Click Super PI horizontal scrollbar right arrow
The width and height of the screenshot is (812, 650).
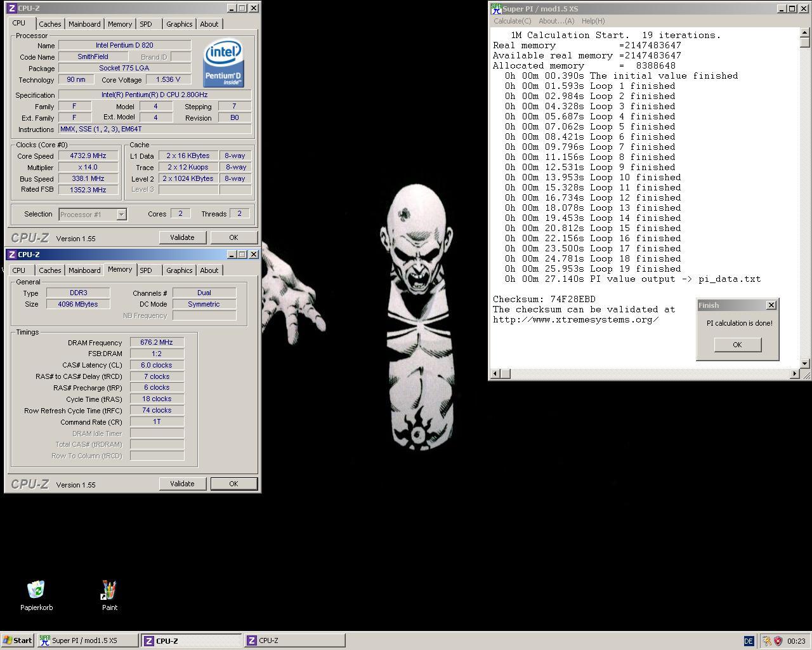point(794,374)
